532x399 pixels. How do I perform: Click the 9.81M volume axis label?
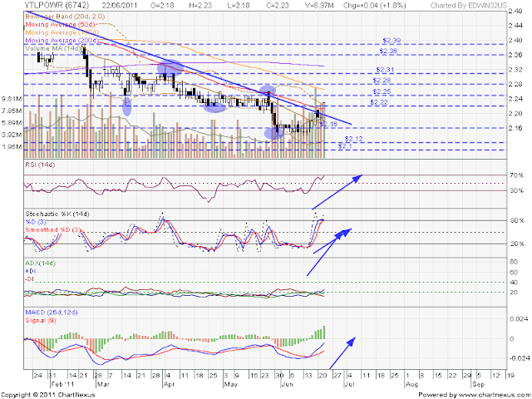pyautogui.click(x=12, y=99)
